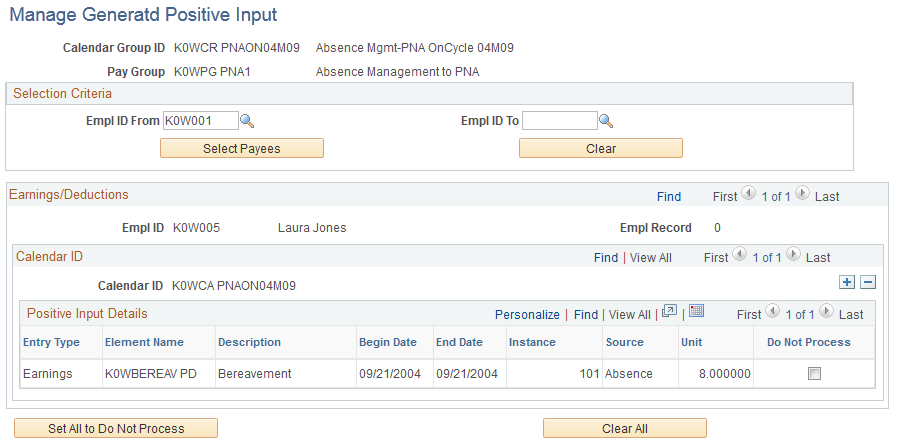Select the Bereavement description cell
This screenshot has height=443, width=900.
[254, 374]
